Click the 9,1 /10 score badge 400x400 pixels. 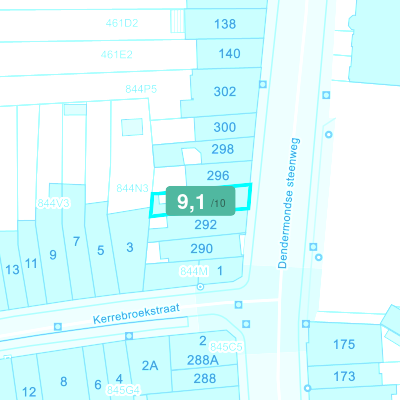201,201
